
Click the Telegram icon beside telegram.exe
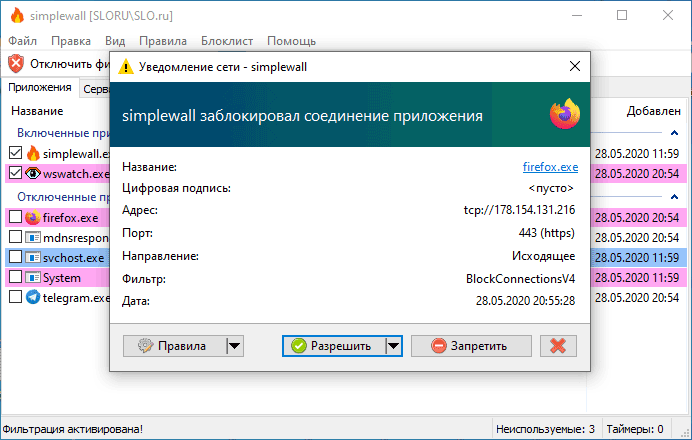[33, 297]
